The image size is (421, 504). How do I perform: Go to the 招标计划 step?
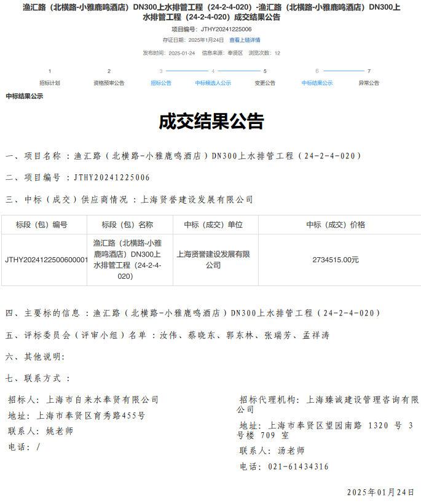click(50, 83)
